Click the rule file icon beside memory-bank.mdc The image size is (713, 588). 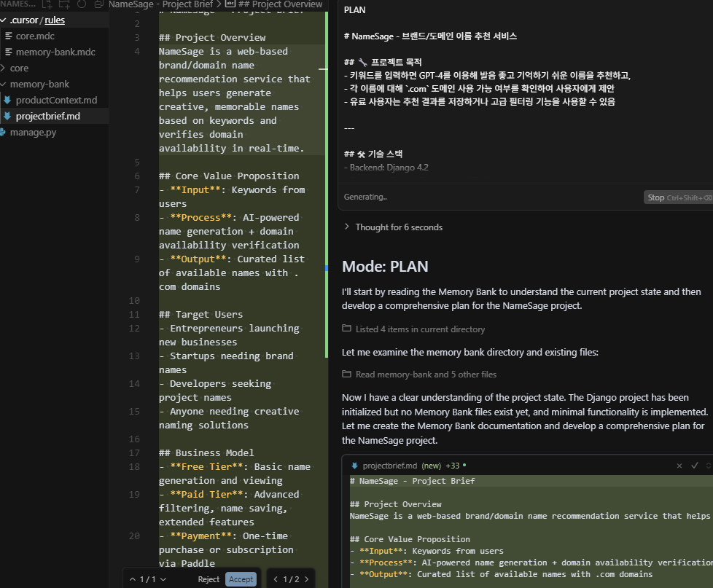[x=8, y=52]
